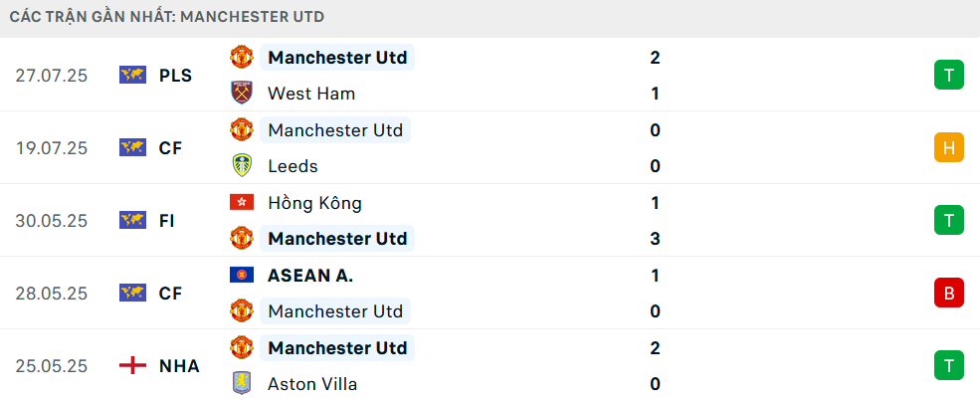The height and width of the screenshot is (401, 980).
Task: Click Manchester Utd crest in 27.07.25 match
Action: point(241,57)
